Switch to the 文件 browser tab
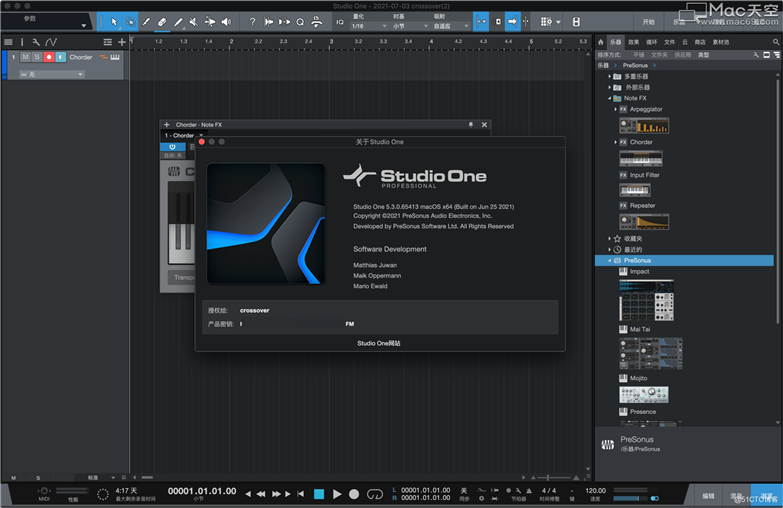Image resolution: width=783 pixels, height=508 pixels. 670,42
